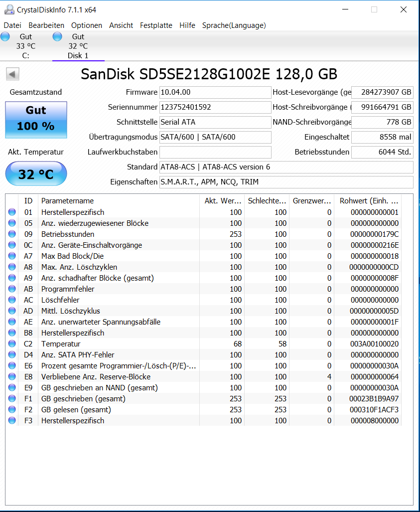Viewport: 420px width, 512px height.
Task: Click status orb of attribute E9 row
Action: pos(12,387)
